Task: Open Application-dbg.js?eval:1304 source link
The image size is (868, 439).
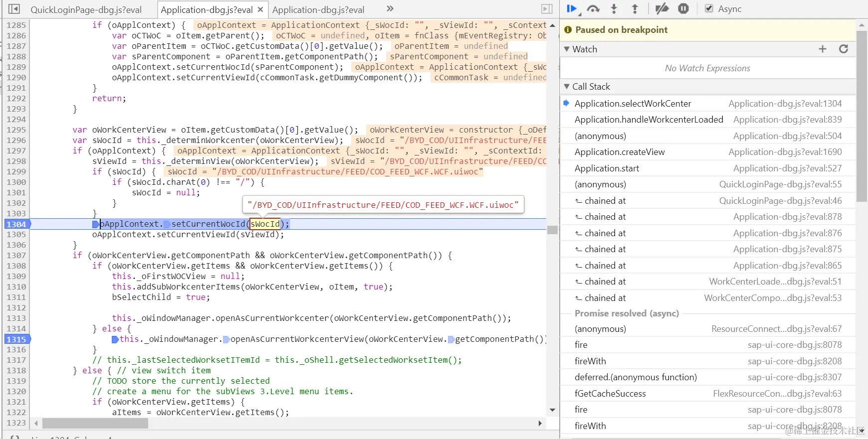Action: point(785,104)
